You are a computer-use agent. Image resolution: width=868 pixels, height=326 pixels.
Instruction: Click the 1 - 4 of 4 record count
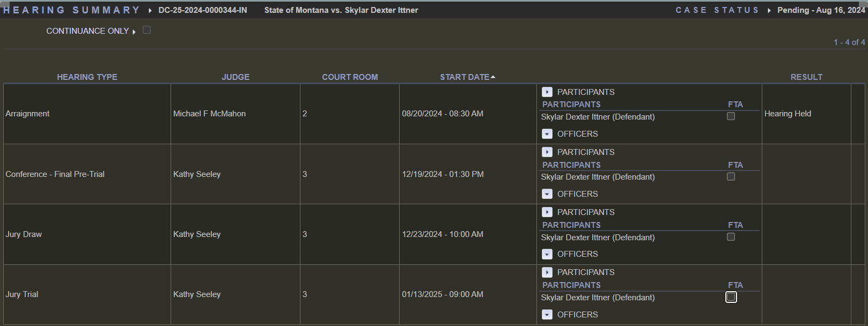pyautogui.click(x=849, y=42)
